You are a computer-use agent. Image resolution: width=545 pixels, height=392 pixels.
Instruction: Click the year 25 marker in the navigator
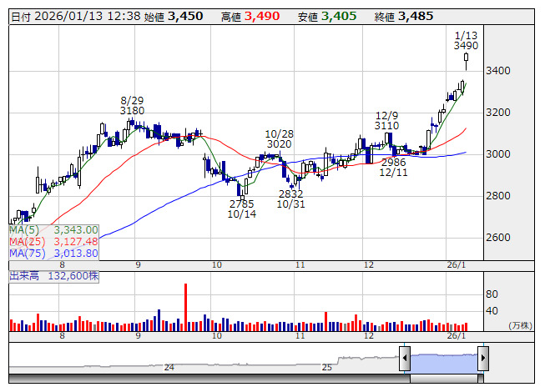point(327,367)
